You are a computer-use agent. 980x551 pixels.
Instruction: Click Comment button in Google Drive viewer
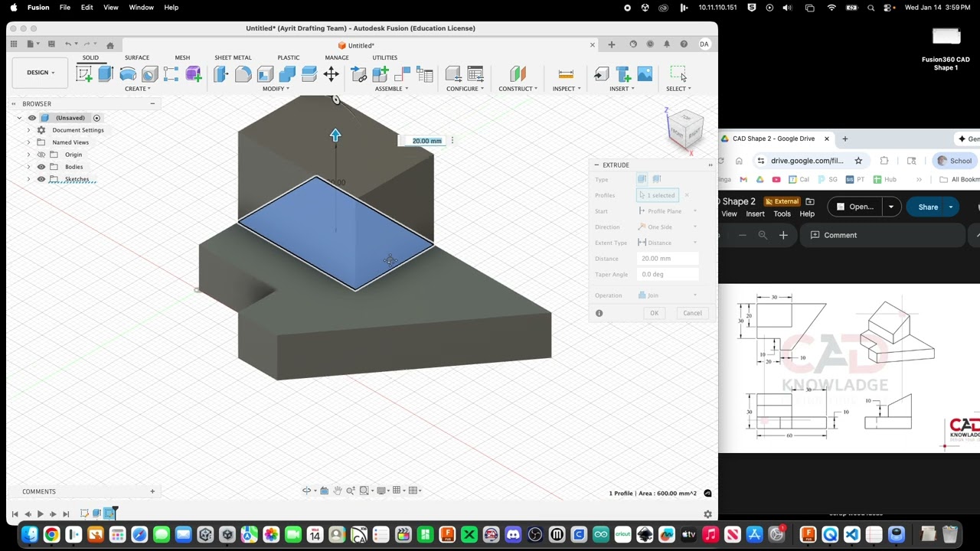(833, 235)
